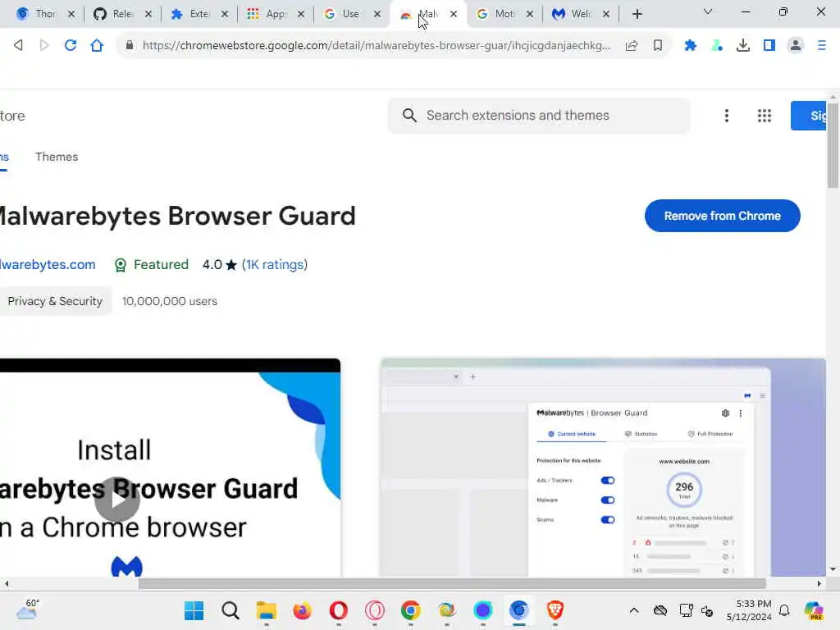Screen dimensions: 840x630
Task: Open the notifications bell
Action: point(784,610)
